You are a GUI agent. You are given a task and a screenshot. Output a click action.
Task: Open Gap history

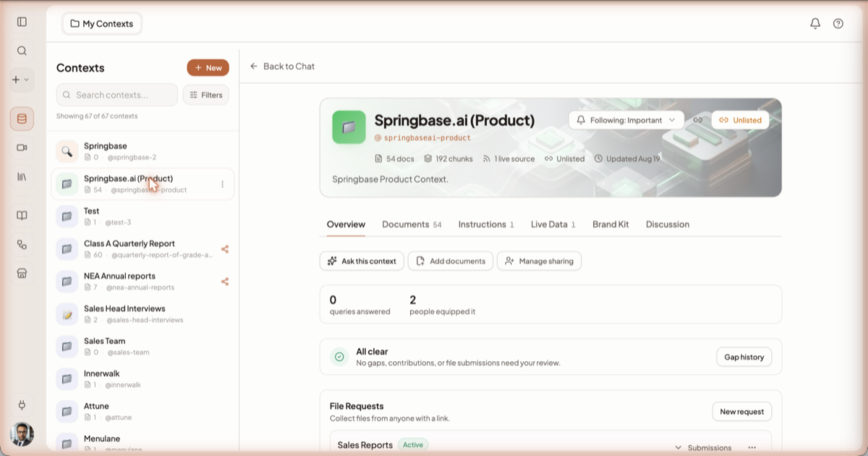744,357
